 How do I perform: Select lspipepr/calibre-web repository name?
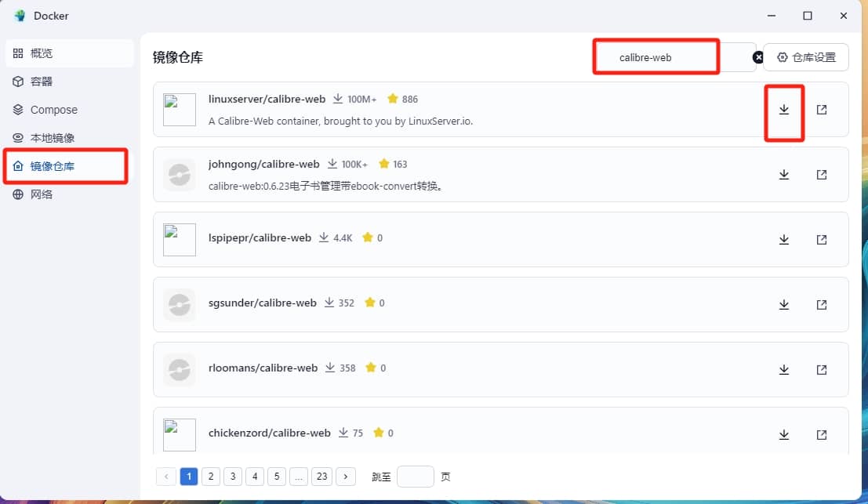click(x=260, y=238)
